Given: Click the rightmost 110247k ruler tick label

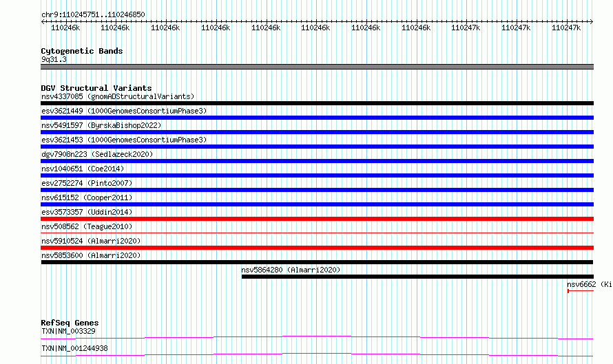Looking at the screenshot, I should point(566,28).
